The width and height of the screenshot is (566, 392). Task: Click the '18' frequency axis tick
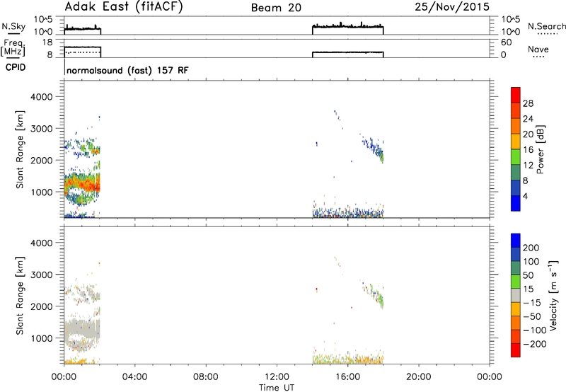[48, 42]
